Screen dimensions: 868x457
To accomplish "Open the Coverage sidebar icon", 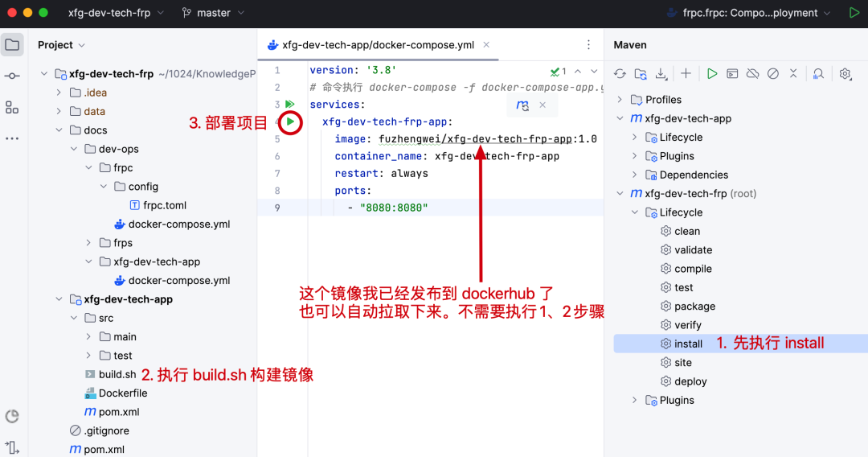I will 12,416.
